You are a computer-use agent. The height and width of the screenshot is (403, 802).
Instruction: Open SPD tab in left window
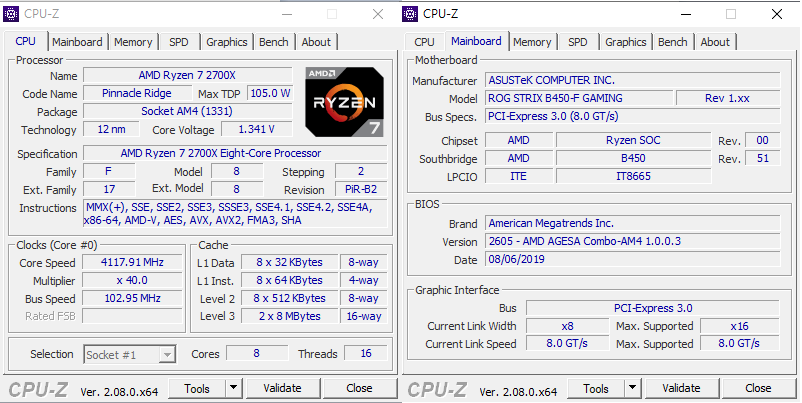(x=179, y=42)
